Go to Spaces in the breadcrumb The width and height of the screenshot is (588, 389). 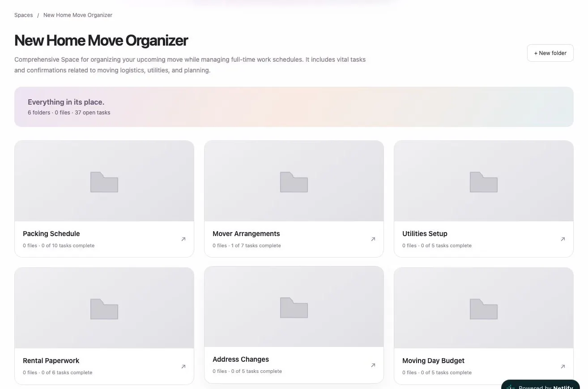tap(24, 15)
